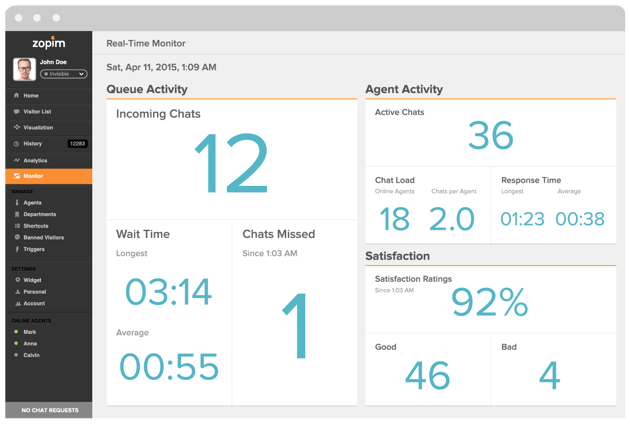
Task: Select online agent Anna
Action: pyautogui.click(x=29, y=343)
